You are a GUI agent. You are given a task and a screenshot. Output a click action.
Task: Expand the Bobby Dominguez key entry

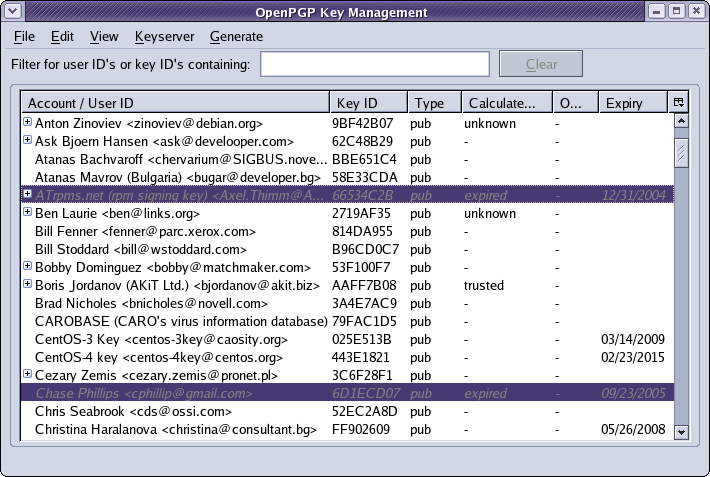click(28, 266)
